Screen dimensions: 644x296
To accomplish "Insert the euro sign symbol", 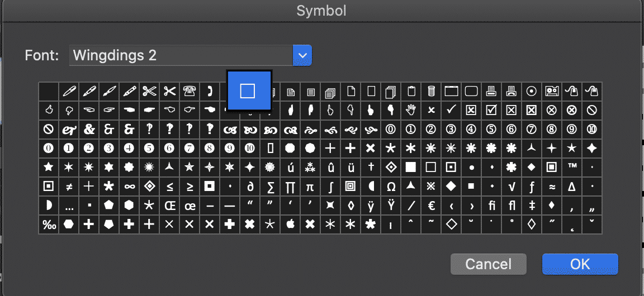I will [431, 205].
